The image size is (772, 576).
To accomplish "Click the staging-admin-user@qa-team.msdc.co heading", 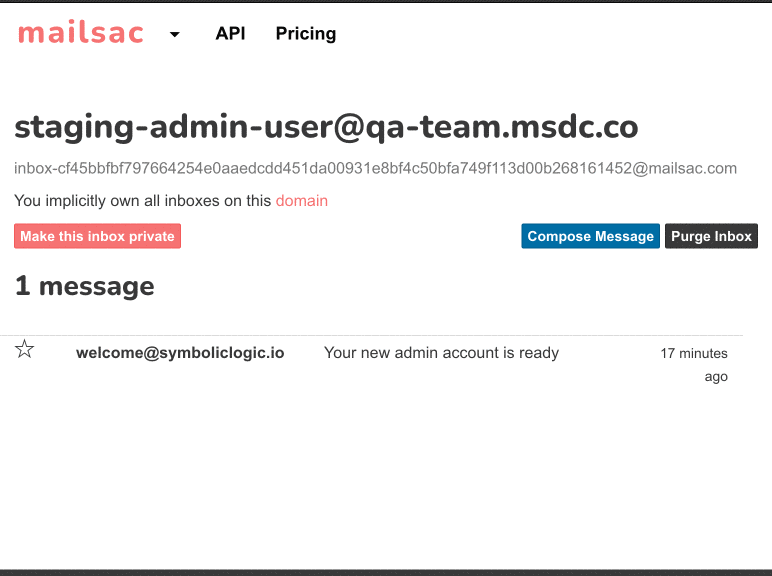I will (326, 128).
